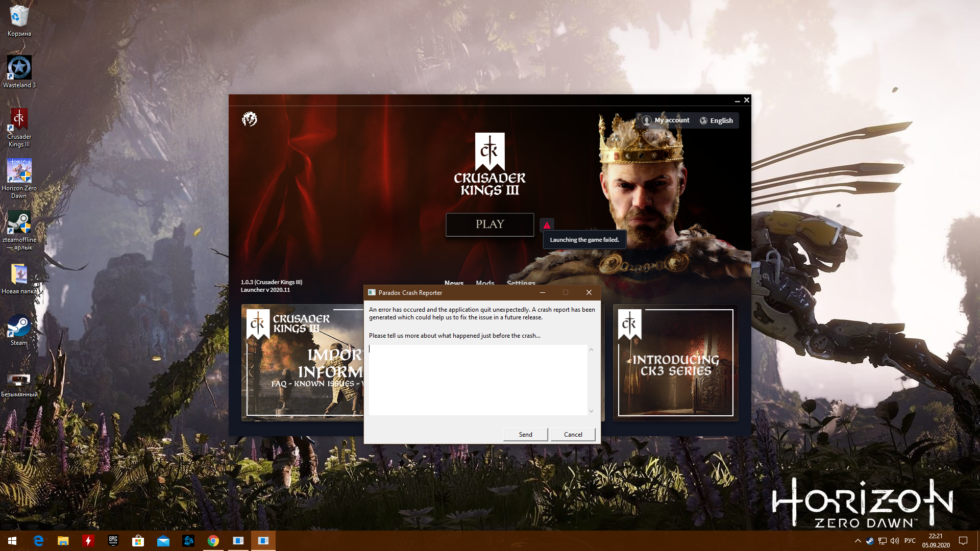Open the Introducing CK3 Series news card
The image size is (980, 551).
675,363
